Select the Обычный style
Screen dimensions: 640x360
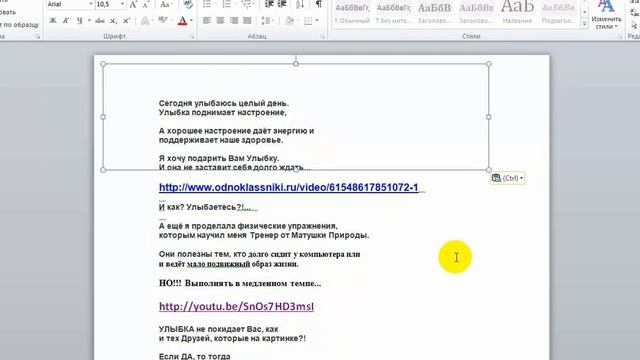(x=352, y=13)
